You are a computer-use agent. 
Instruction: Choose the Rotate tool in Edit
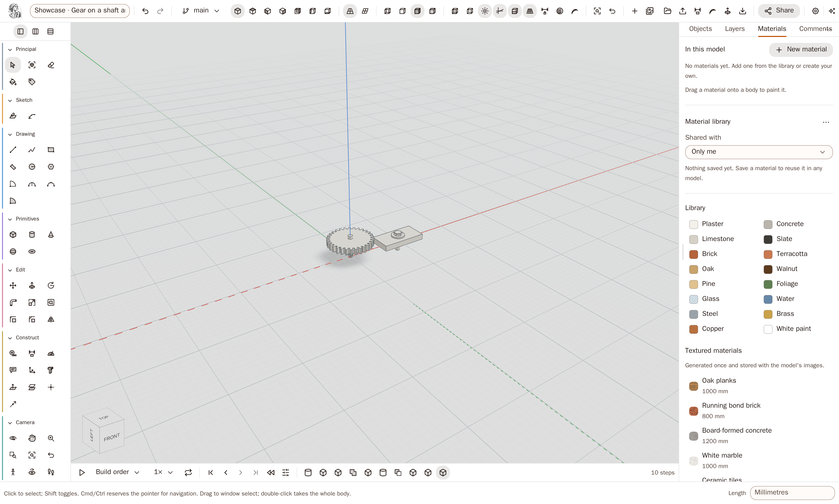pos(51,286)
